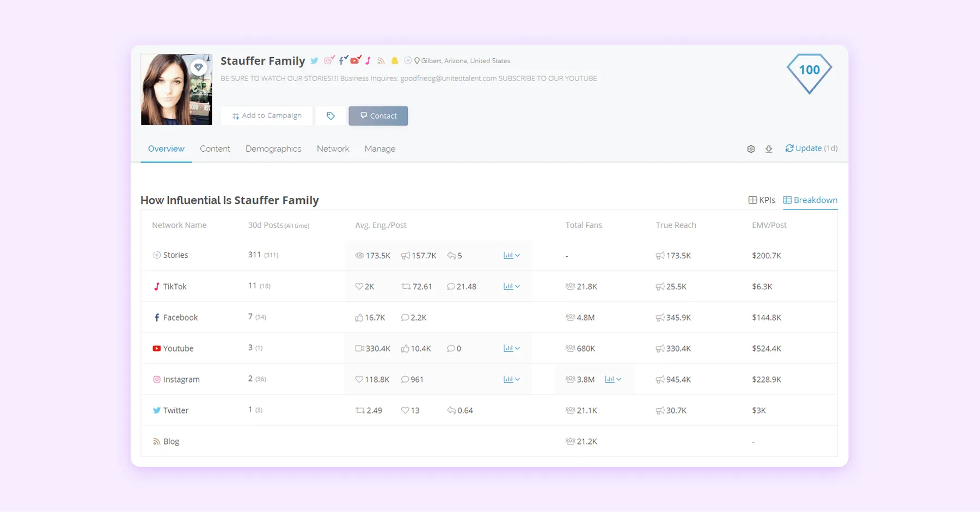Click the 30d Posts column header
This screenshot has height=512, width=980.
click(279, 225)
